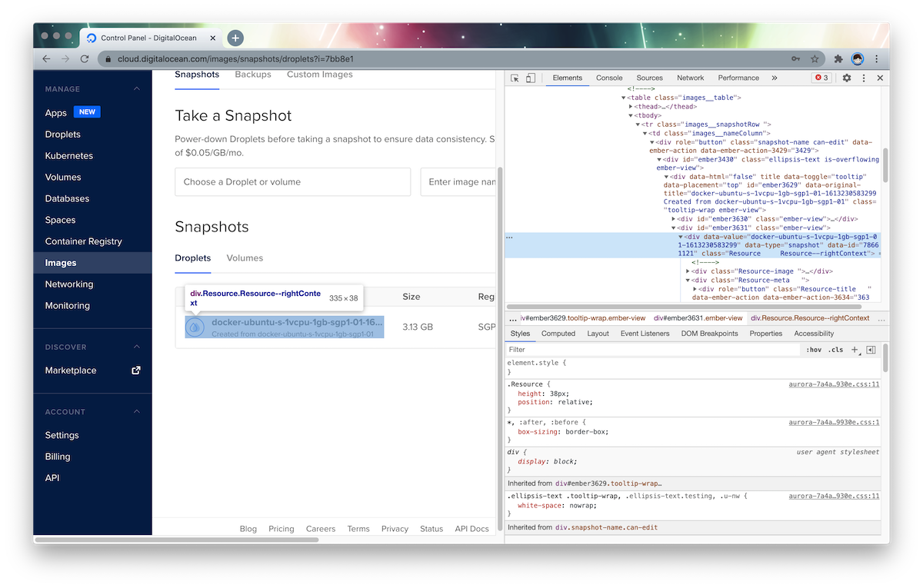Click the browser back arrow
The width and height of the screenshot is (923, 588).
46,59
